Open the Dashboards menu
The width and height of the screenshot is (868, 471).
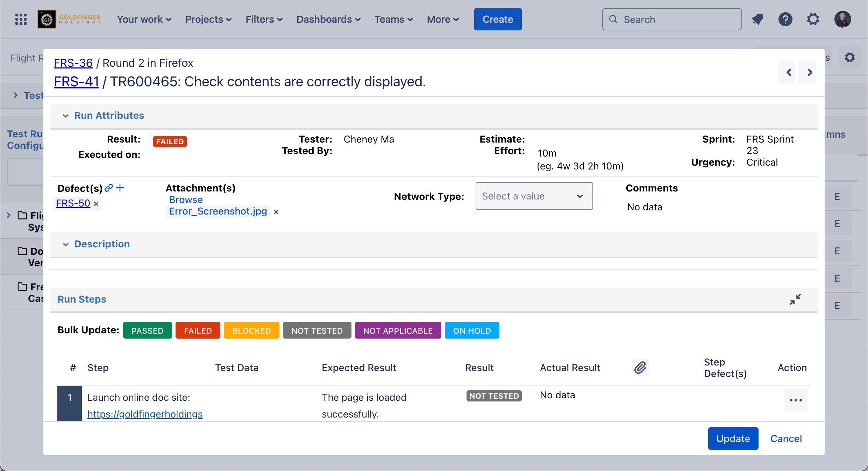pos(328,19)
